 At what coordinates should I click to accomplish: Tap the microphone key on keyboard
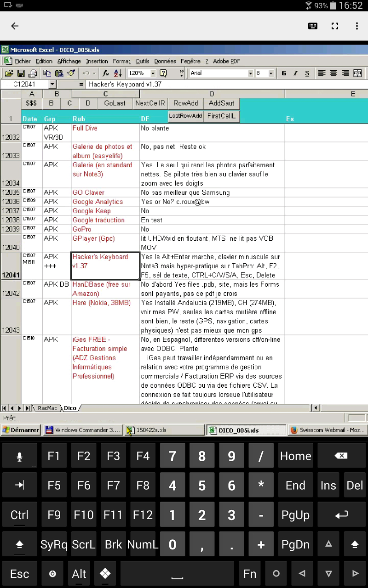(x=20, y=456)
